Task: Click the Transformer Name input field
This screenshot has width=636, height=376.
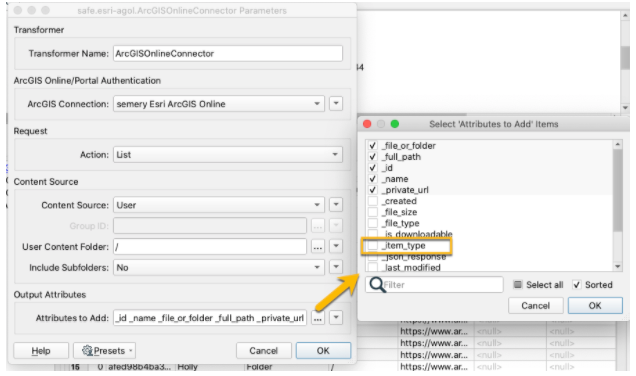Action: (228, 54)
